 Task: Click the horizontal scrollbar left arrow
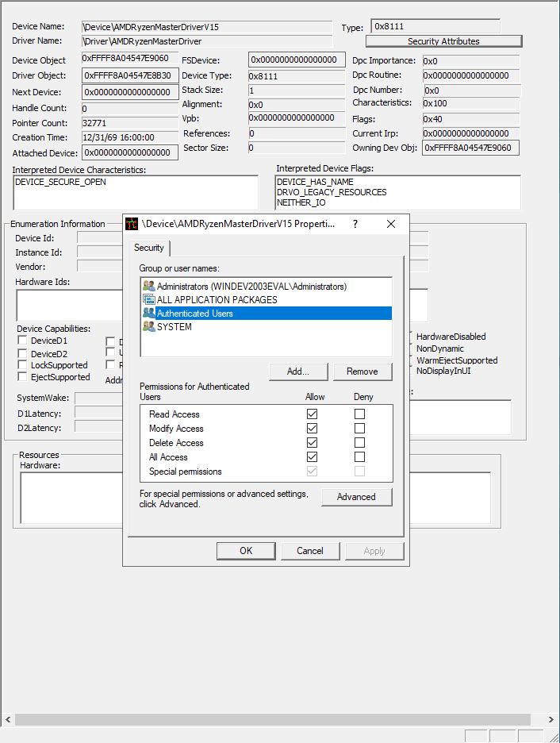pyautogui.click(x=8, y=720)
